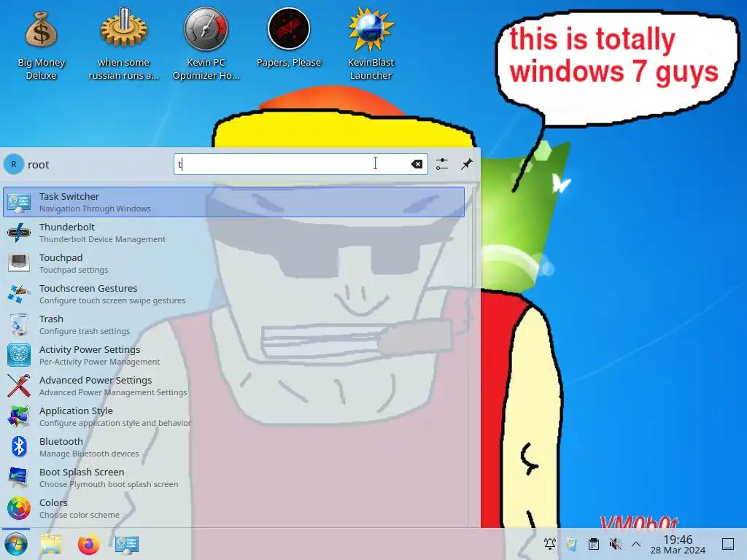Select 'Task Switcher' search result
Viewport: 747px width, 560px height.
click(x=234, y=203)
